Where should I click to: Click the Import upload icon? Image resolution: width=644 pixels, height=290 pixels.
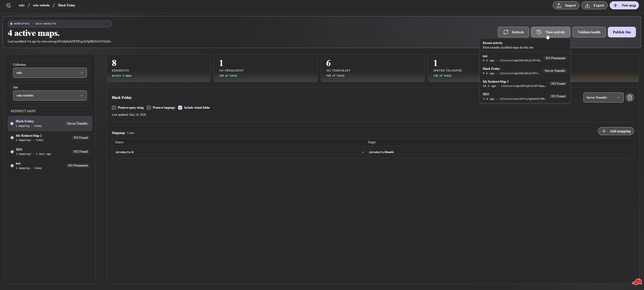tap(559, 5)
